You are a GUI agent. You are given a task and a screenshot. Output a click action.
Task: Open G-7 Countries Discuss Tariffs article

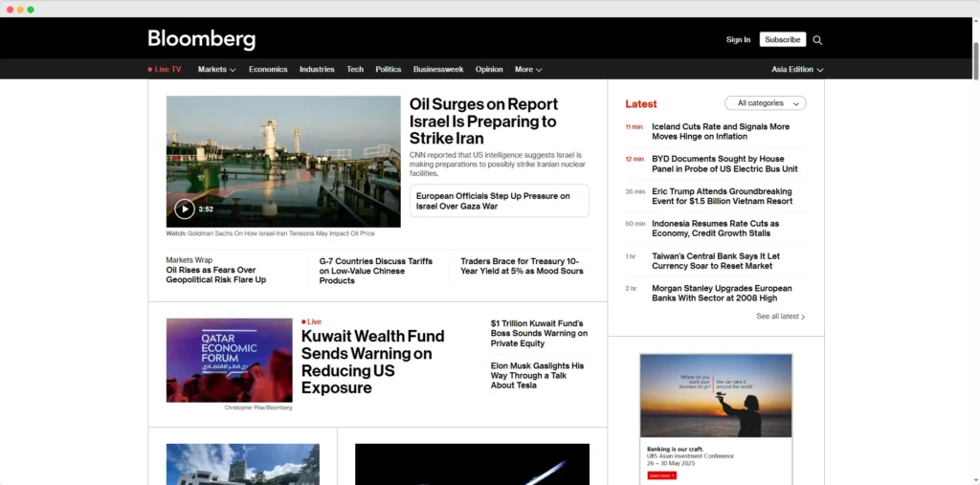[x=375, y=271]
